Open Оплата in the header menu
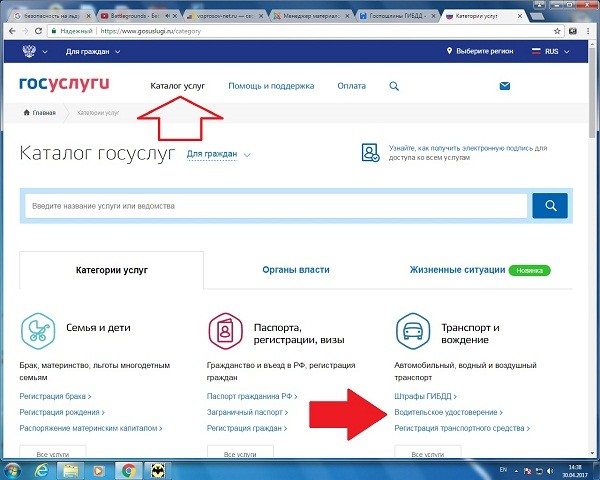This screenshot has height=480, width=600. pos(351,86)
